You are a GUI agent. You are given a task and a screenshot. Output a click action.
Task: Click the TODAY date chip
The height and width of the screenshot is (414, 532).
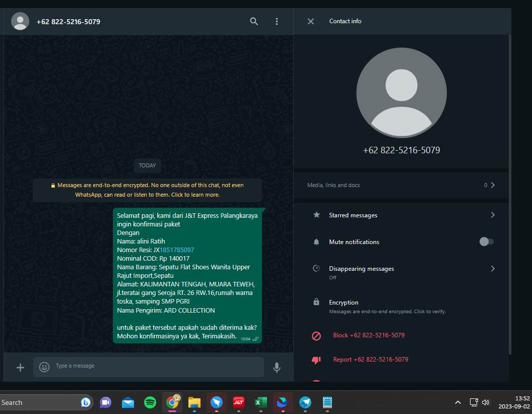pyautogui.click(x=147, y=165)
